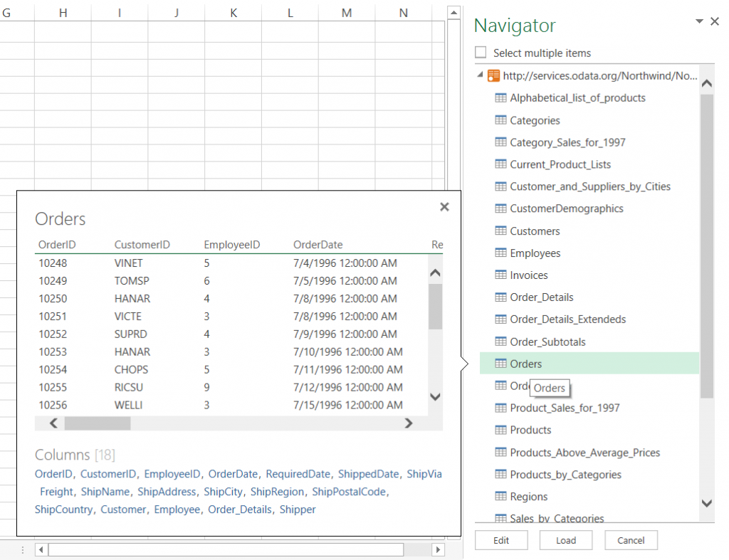This screenshot has width=729, height=560.
Task: Click the Northwind OData source icon
Action: point(493,75)
